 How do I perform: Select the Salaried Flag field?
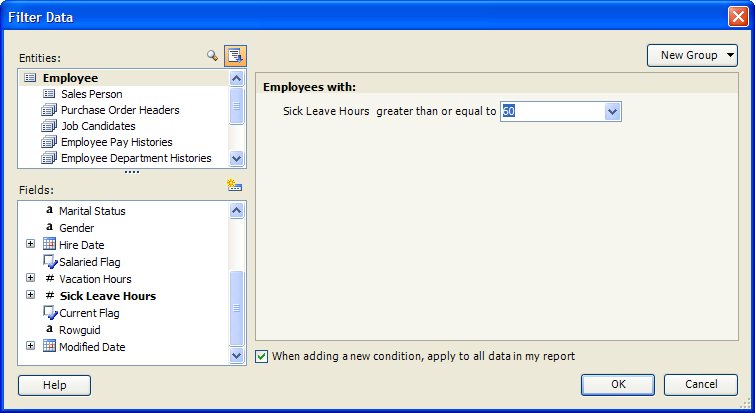coord(90,262)
